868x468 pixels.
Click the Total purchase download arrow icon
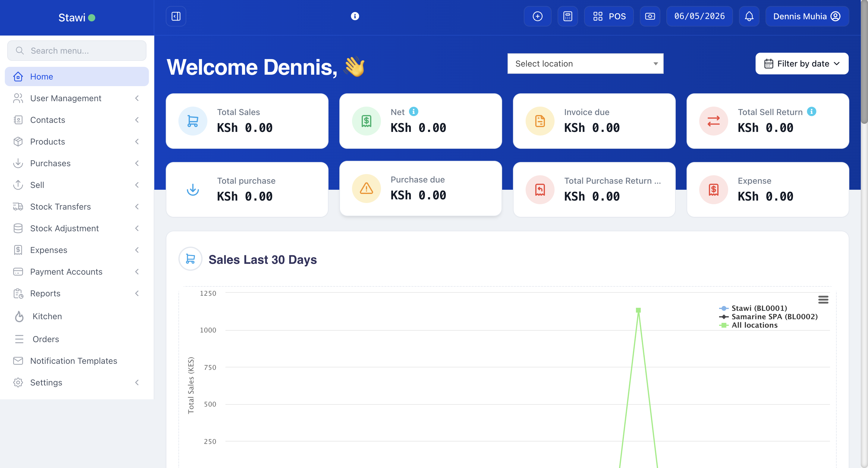click(193, 189)
